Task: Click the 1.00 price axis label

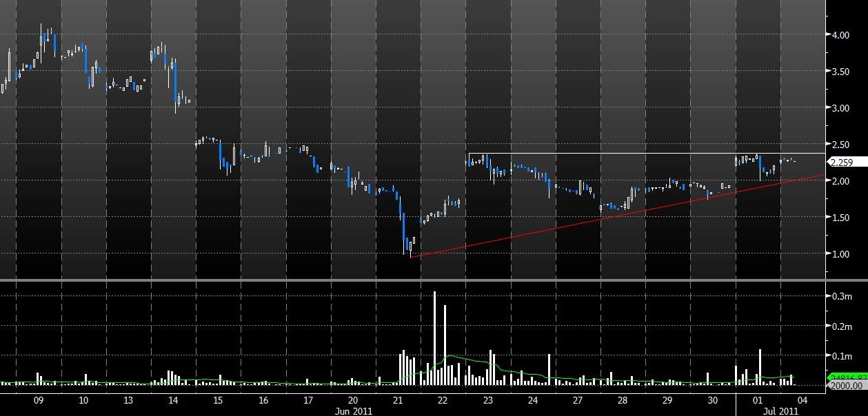Action: [x=840, y=253]
